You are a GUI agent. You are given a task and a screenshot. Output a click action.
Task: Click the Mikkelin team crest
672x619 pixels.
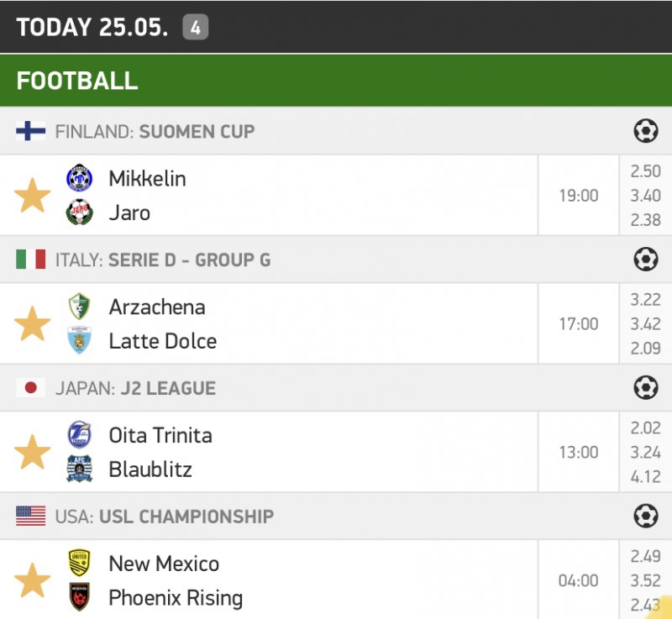click(80, 178)
